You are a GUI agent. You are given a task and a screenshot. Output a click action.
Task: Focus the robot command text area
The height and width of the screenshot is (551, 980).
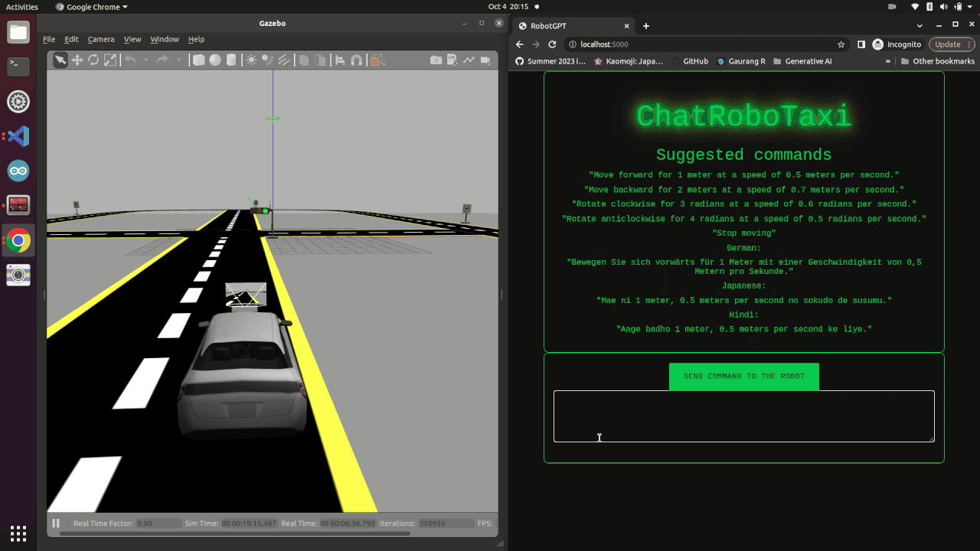point(743,416)
